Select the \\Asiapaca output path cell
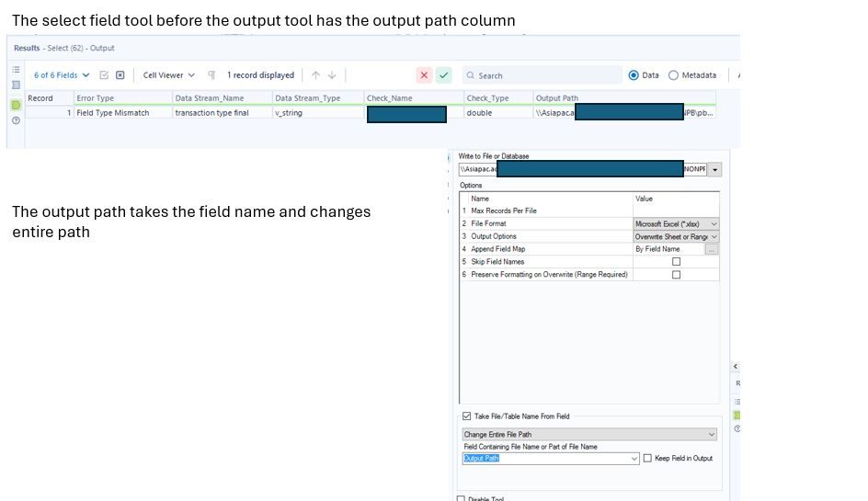This screenshot has width=868, height=501. (x=625, y=113)
